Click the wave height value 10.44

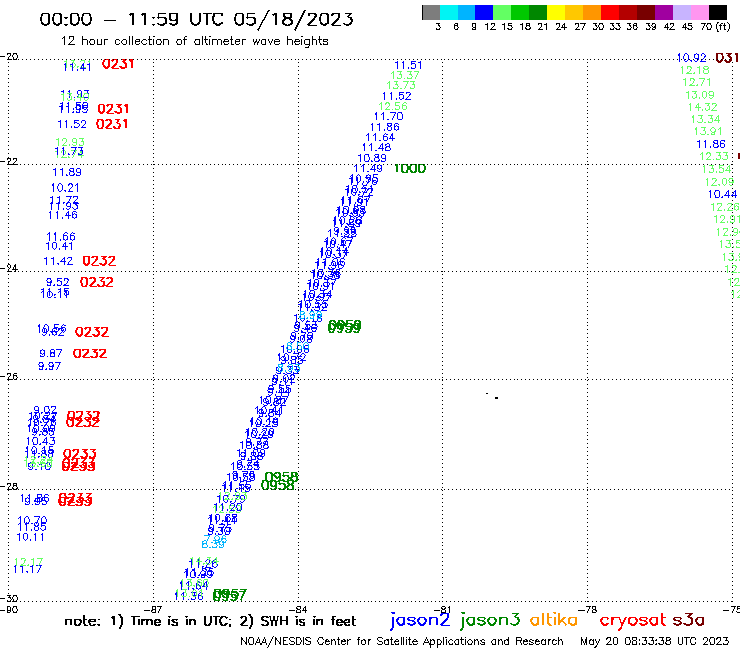[x=722, y=194]
